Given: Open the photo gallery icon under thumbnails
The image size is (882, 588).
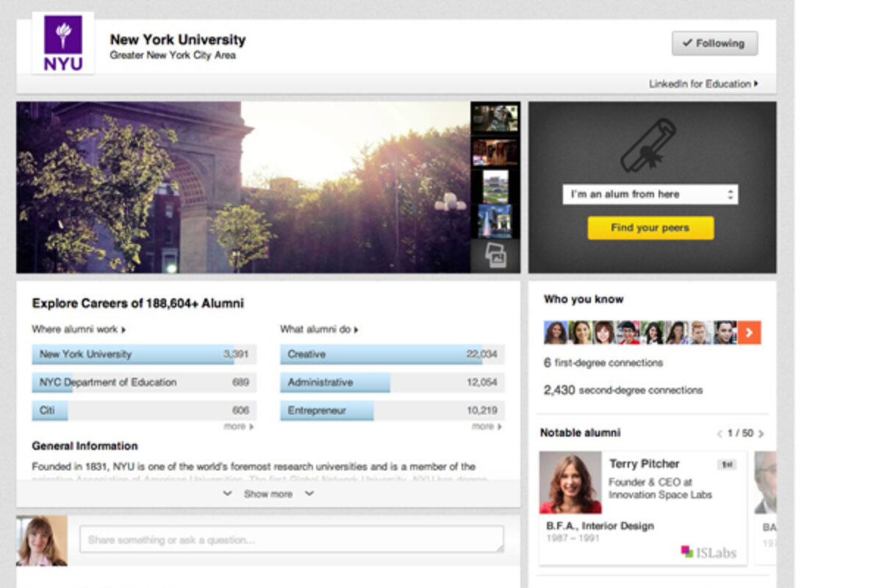Looking at the screenshot, I should click(495, 256).
